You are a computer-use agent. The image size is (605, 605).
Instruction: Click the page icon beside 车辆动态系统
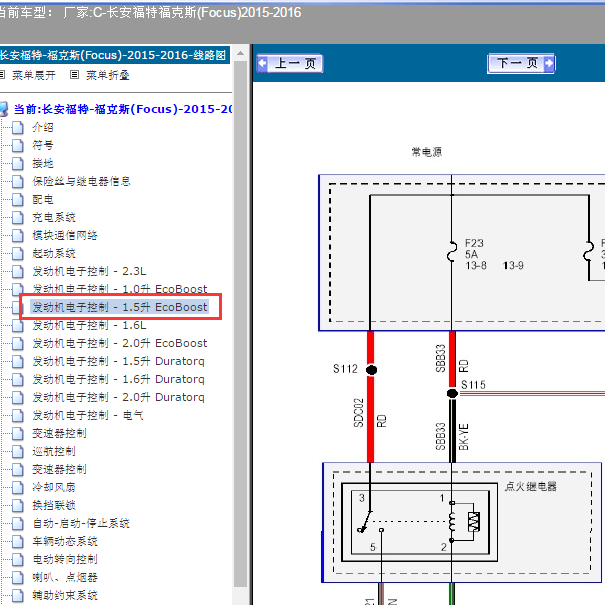coord(17,541)
